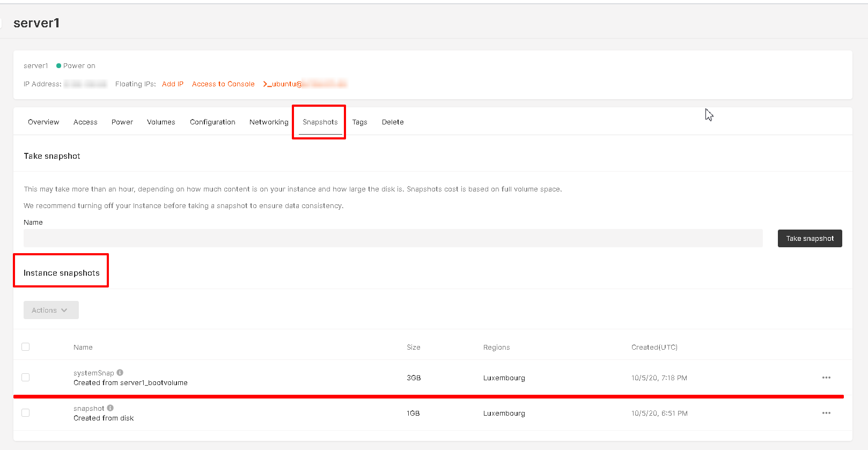Open the Configuration tab
This screenshot has height=450, width=868.
pos(212,122)
